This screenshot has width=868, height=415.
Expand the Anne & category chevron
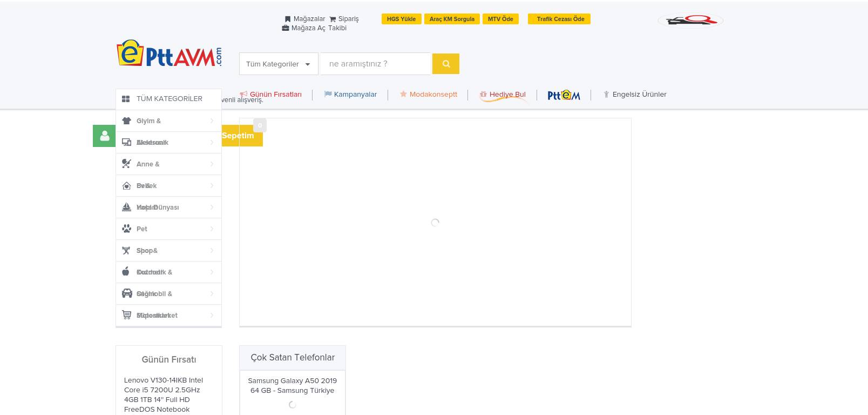(212, 164)
